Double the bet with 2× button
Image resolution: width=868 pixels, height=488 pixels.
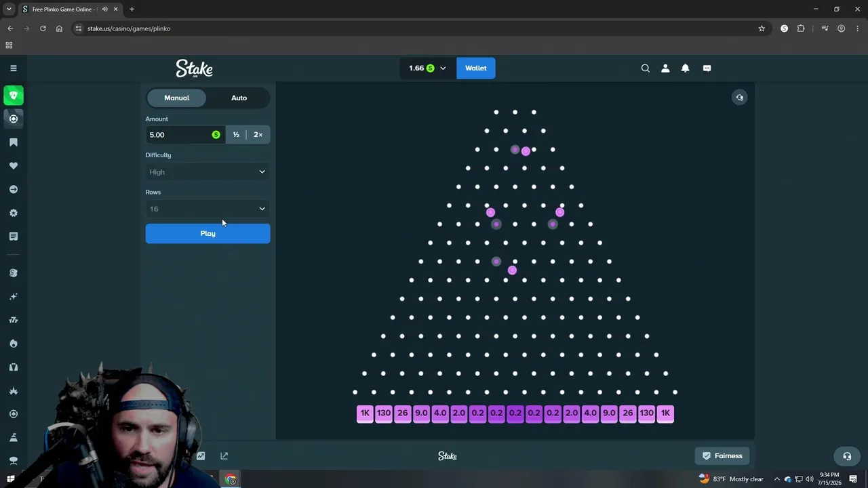tap(258, 135)
